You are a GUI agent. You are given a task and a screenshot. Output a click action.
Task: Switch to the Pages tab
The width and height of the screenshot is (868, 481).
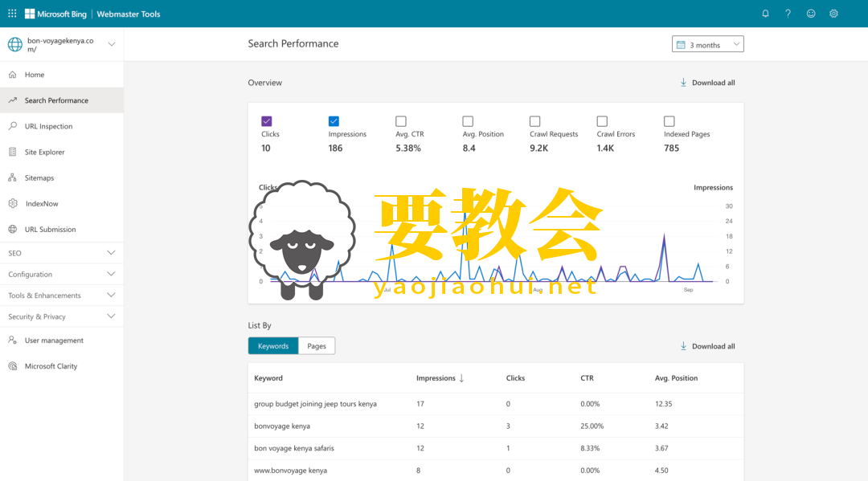[317, 346]
